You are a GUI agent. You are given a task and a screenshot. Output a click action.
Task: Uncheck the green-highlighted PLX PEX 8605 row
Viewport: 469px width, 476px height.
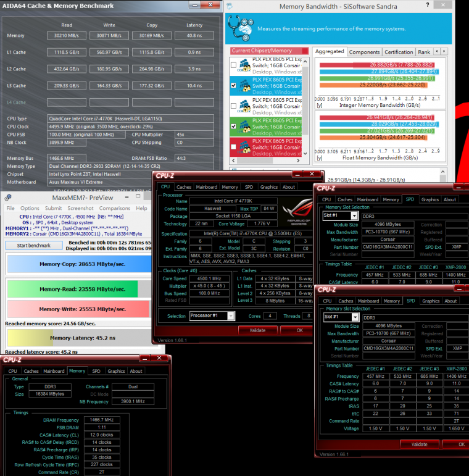234,127
